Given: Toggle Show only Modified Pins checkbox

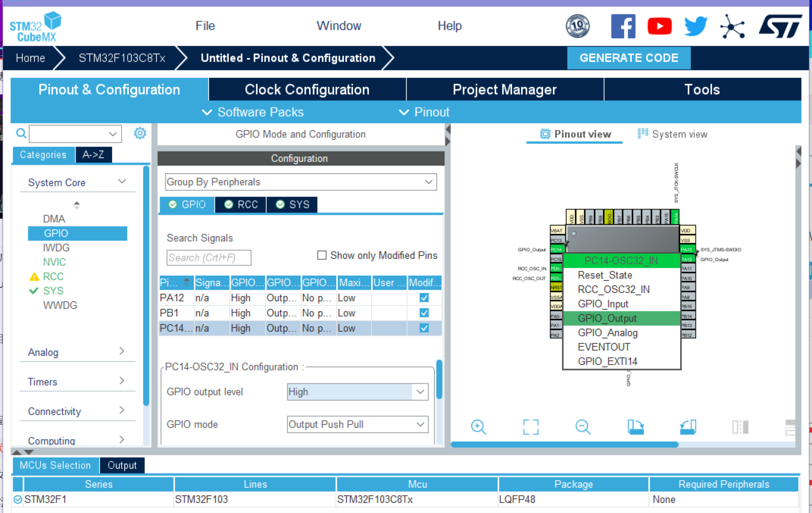Looking at the screenshot, I should coord(322,255).
